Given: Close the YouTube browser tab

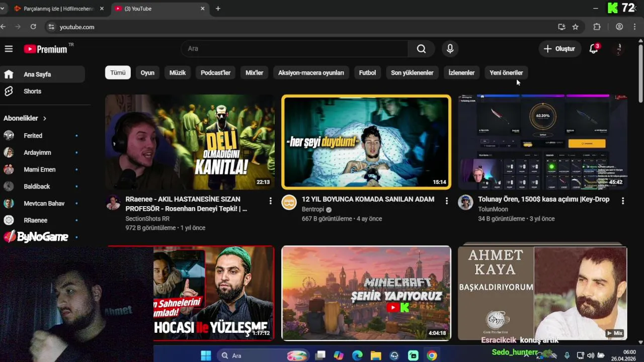Looking at the screenshot, I should 203,9.
